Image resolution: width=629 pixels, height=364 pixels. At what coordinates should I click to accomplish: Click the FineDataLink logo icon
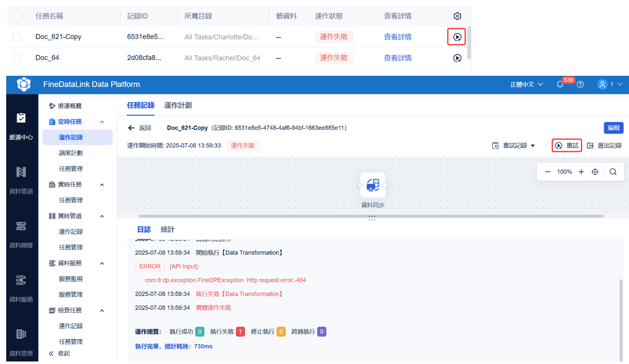coord(24,84)
